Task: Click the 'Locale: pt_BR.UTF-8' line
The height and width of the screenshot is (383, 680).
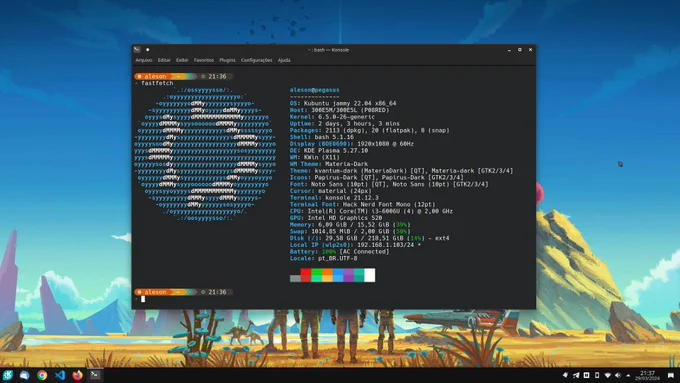Action: point(324,258)
